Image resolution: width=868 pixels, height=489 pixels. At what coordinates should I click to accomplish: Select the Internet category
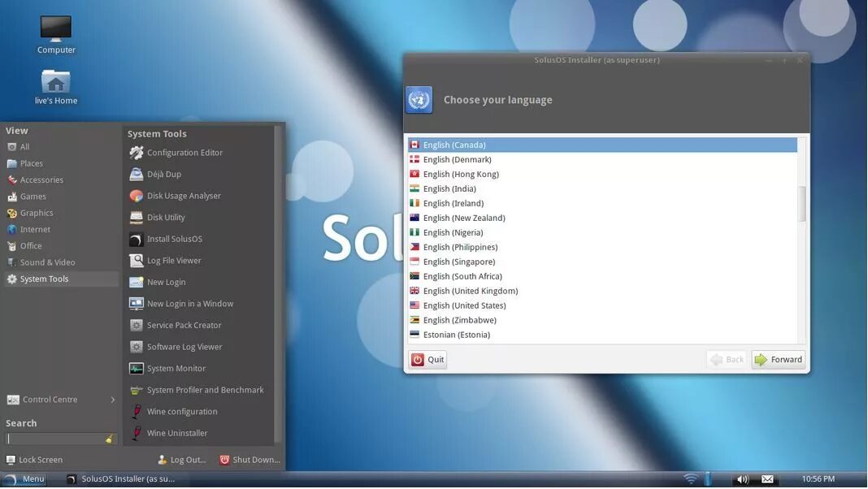pyautogui.click(x=61, y=230)
